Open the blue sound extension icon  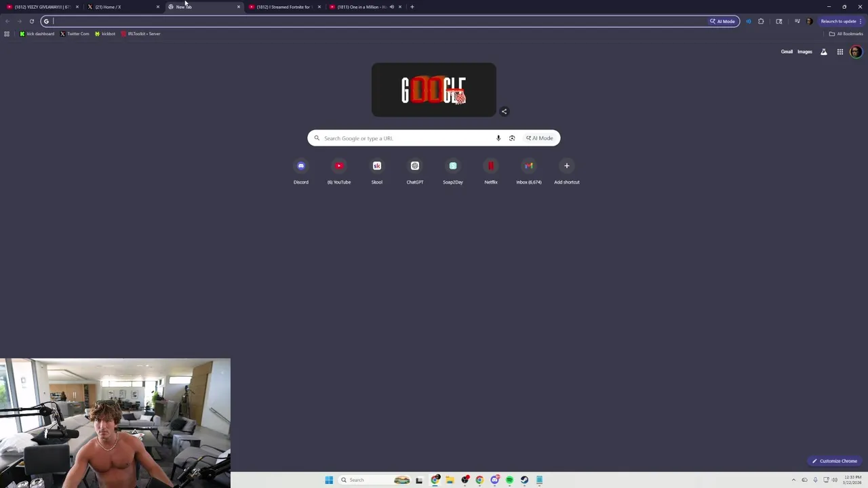click(x=749, y=21)
